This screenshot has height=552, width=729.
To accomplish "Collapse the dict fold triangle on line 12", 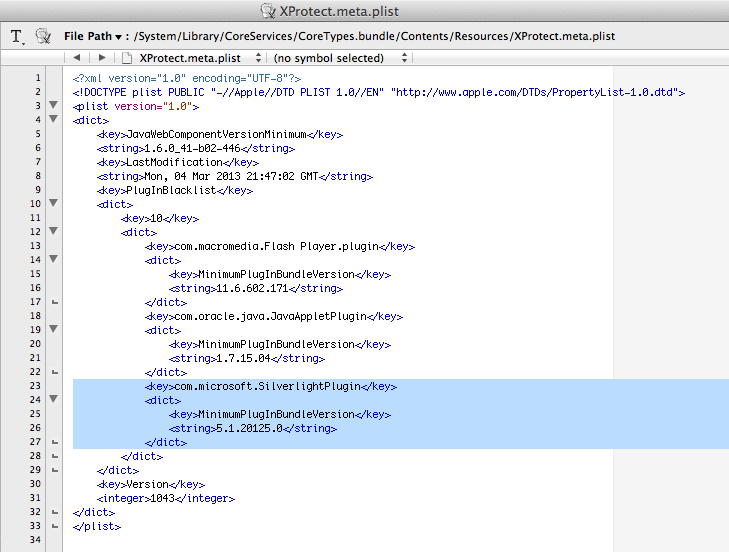I will tap(53, 231).
